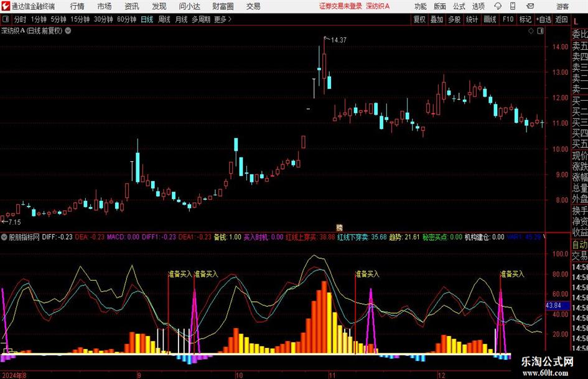This screenshot has height=379, width=588.
Task: Switch to the 周线 period tab
Action: tap(164, 19)
